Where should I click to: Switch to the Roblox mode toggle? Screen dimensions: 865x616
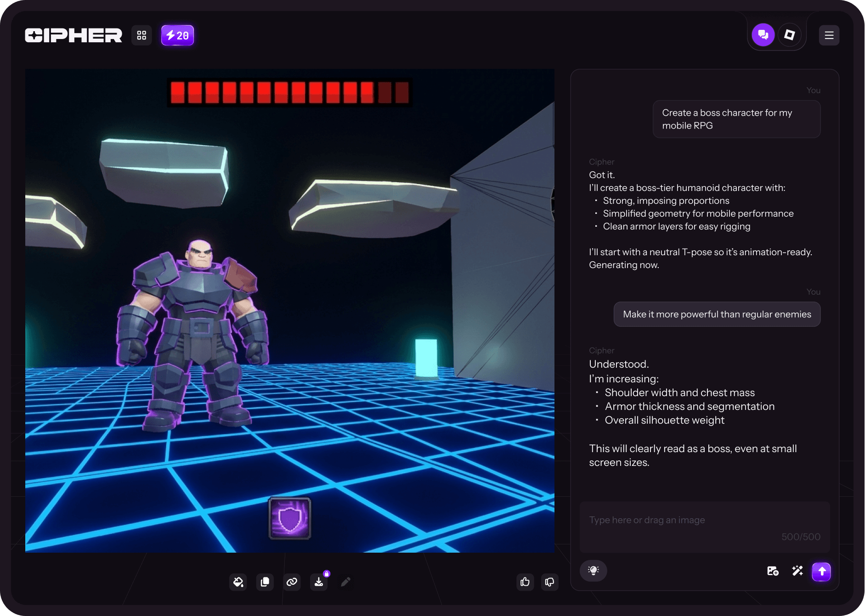pos(790,35)
